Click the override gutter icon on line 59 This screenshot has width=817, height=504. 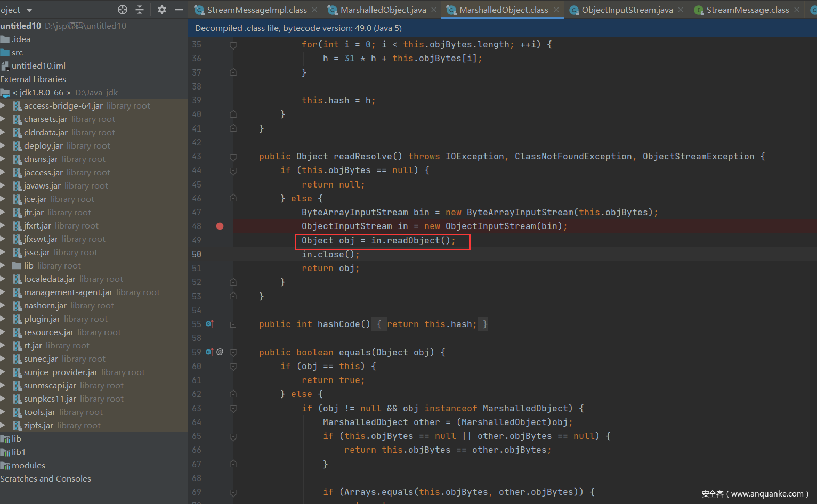[209, 352]
